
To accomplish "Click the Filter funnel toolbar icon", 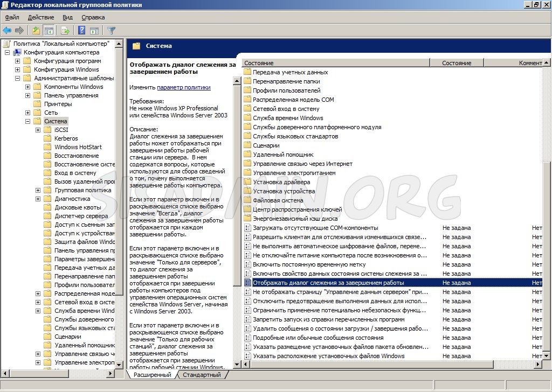I will [x=111, y=31].
